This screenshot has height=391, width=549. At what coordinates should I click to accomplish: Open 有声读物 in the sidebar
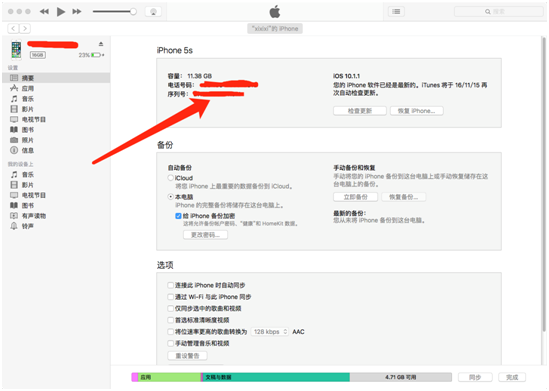(x=56, y=216)
